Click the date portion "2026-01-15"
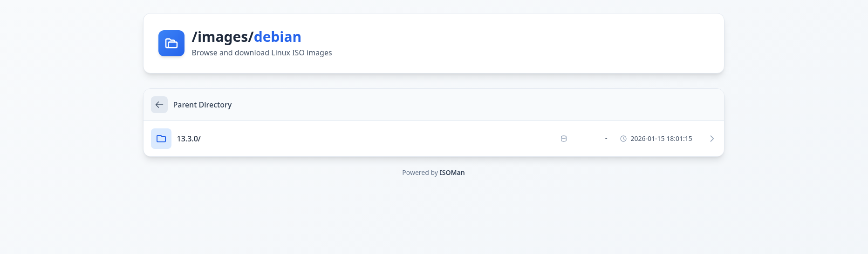Viewport: 868px width, 254px height. (648, 139)
